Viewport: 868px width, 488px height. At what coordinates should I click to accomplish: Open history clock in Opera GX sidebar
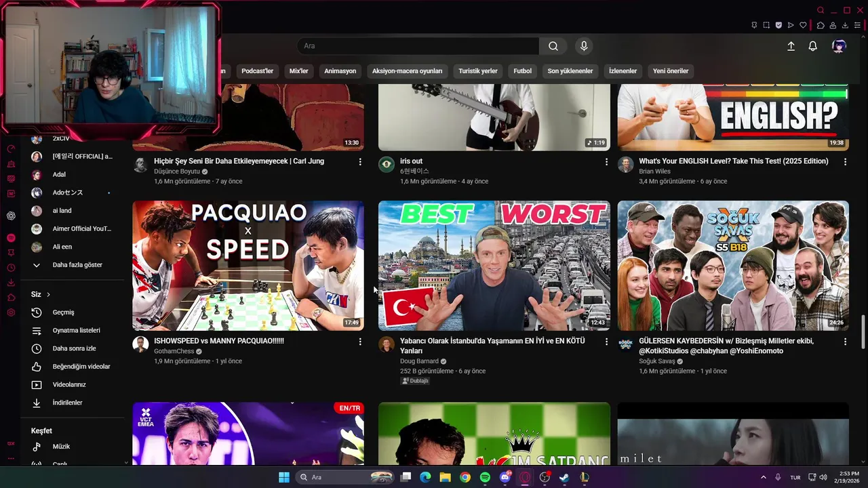(x=11, y=268)
